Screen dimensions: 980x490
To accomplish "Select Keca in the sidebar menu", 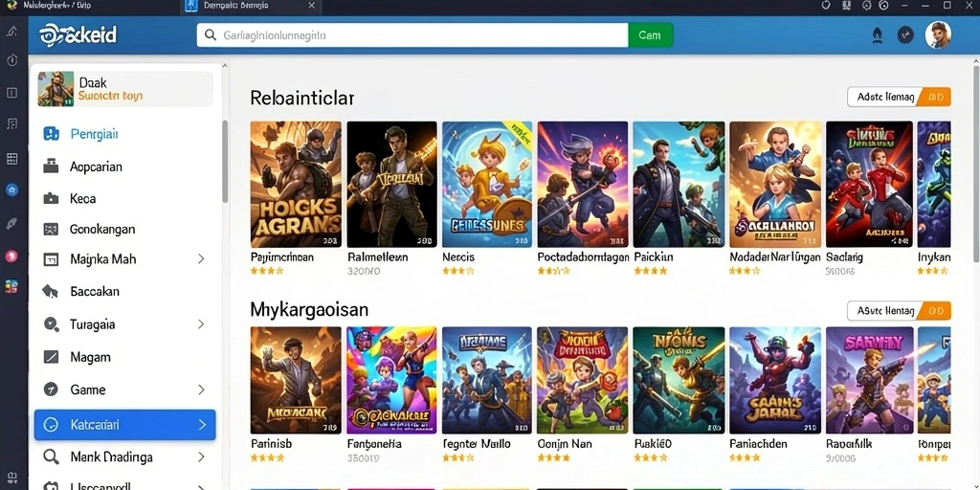I will [x=125, y=199].
